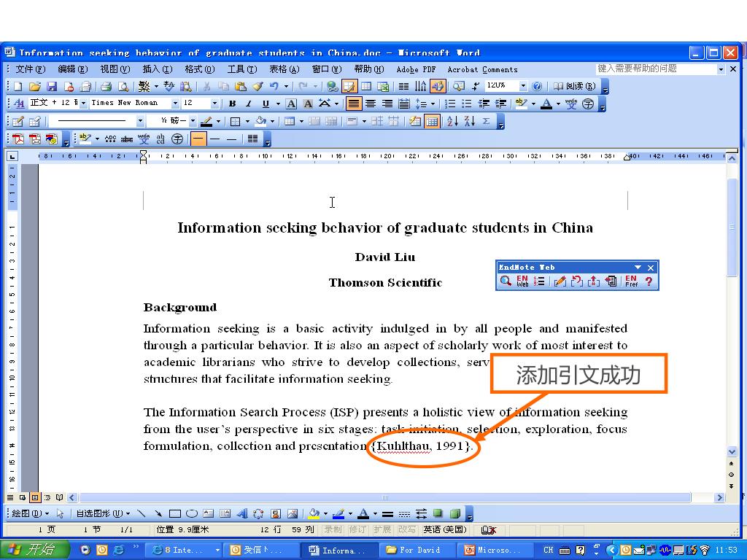Screen dimensions: 747x560
Task: Open the 绘图(D) drawing menu button
Action: click(30, 513)
